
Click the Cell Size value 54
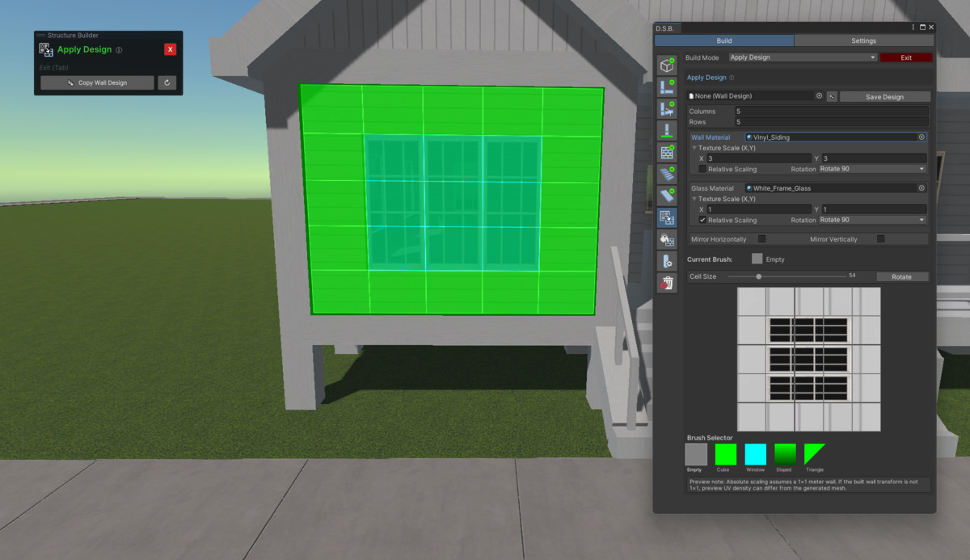pyautogui.click(x=852, y=276)
